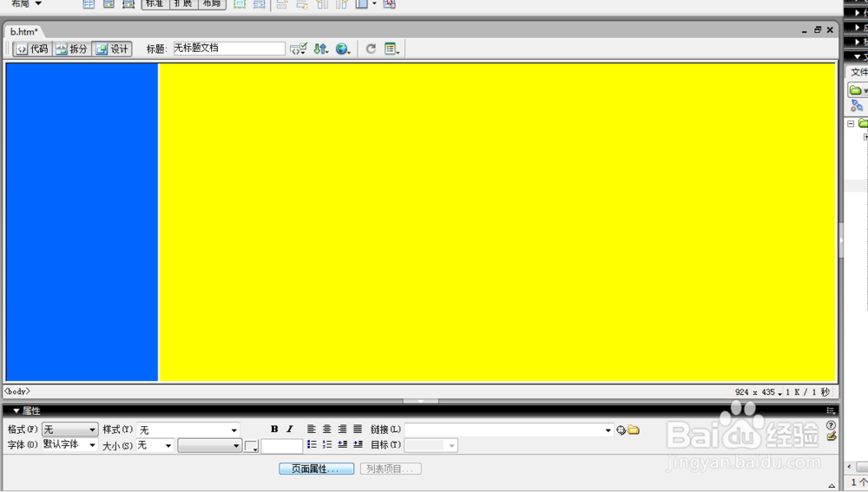Viewport: 868px width, 492px height.
Task: Open view options icon in document toolbar
Action: point(392,49)
